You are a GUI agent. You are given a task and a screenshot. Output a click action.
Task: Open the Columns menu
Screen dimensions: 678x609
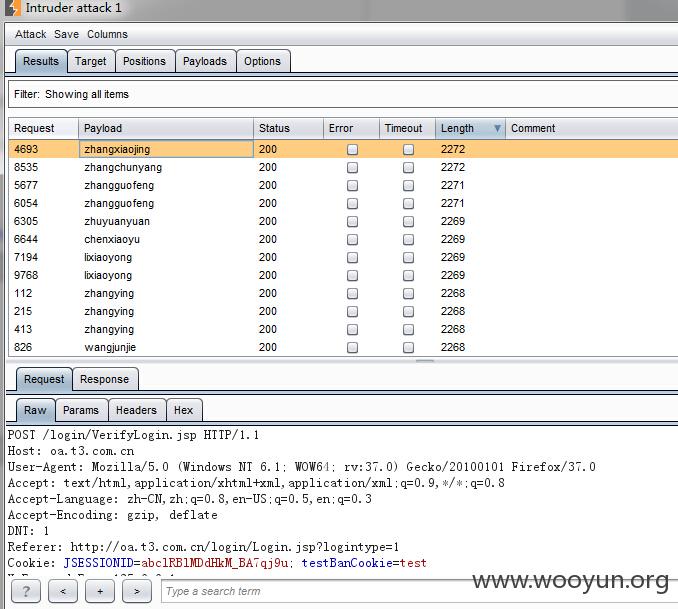pos(107,34)
